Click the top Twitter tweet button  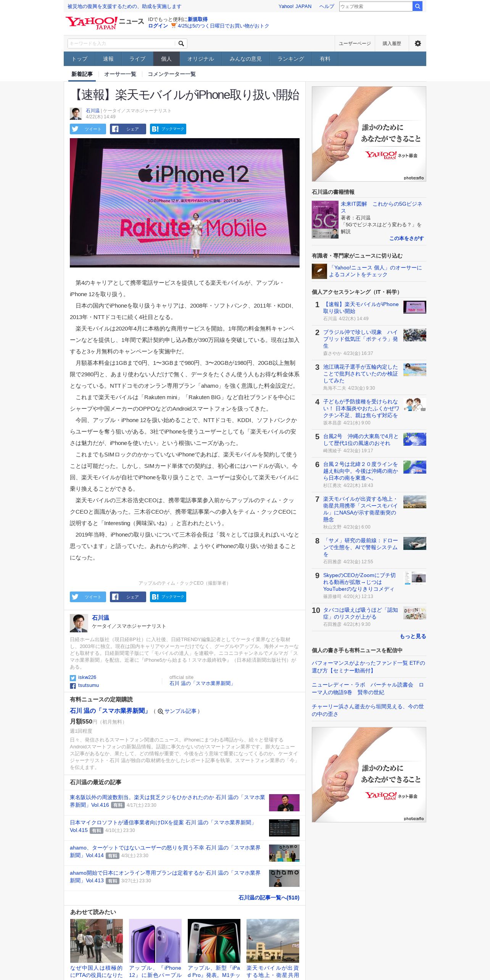click(x=88, y=129)
